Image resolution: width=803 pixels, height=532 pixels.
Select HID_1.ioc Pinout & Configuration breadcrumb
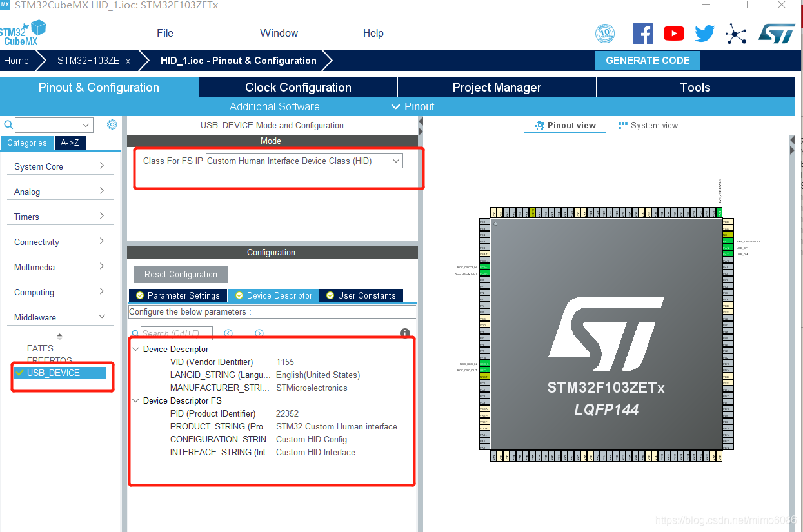tap(239, 61)
